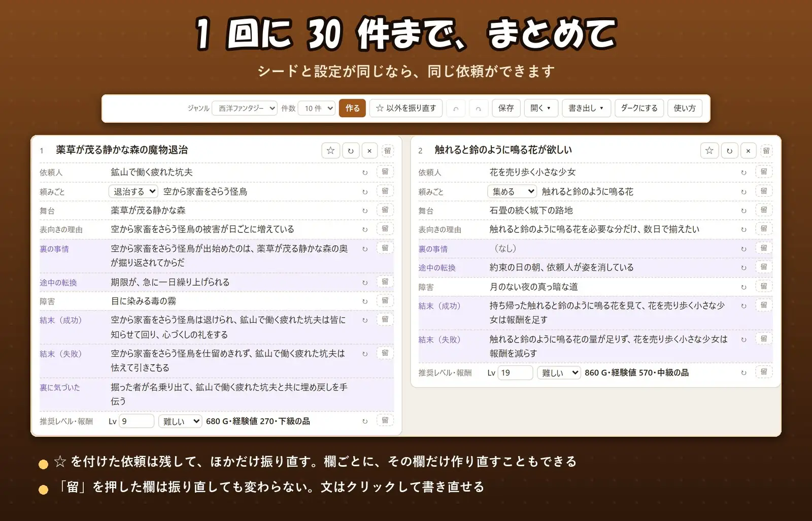This screenshot has height=521, width=812.
Task: Lock the whole quest 2 card with 留
Action: 766,151
